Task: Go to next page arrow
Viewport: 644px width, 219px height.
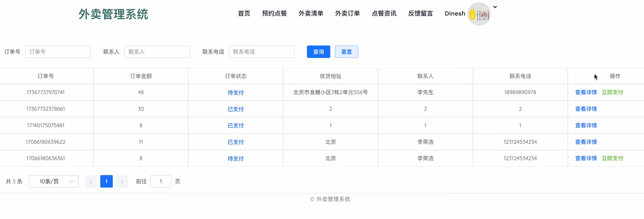Action: point(122,182)
